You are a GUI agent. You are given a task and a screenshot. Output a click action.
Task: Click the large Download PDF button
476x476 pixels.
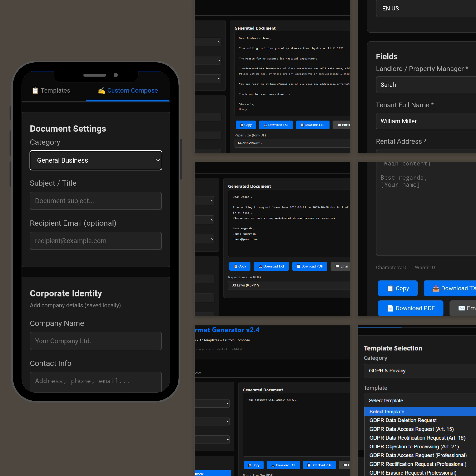click(x=411, y=308)
